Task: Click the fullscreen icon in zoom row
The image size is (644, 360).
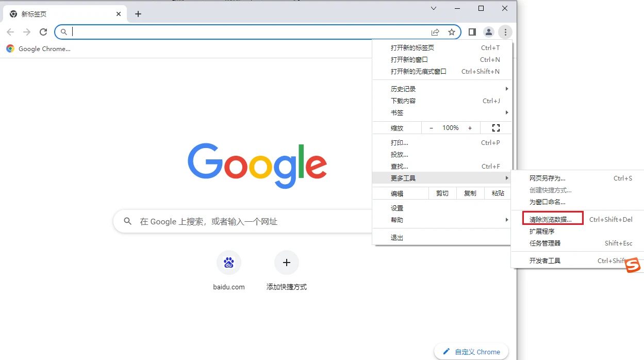Action: click(496, 128)
